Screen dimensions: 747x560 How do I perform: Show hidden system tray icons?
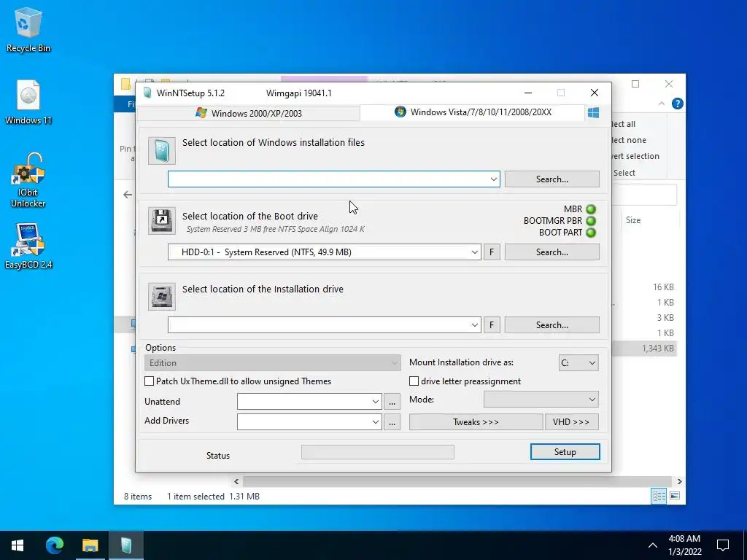point(653,545)
